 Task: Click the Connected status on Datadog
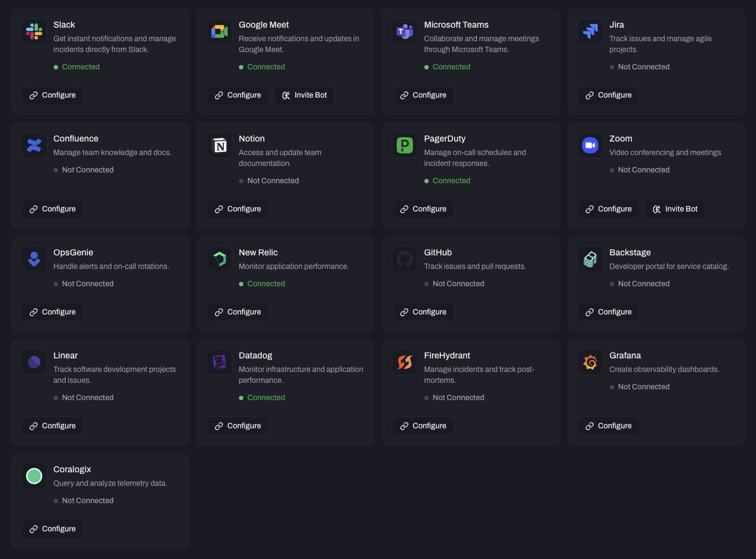tap(262, 398)
